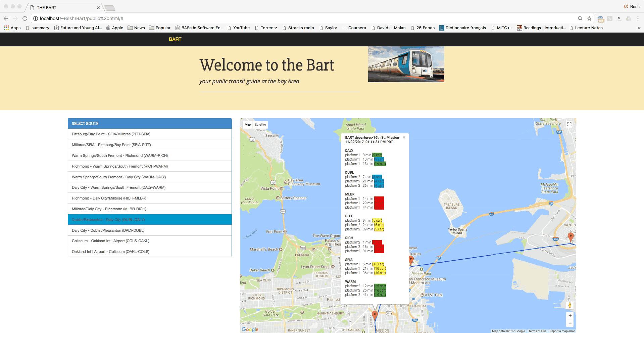
Task: Click the station marker near Embarcadero
Action: pos(411,260)
